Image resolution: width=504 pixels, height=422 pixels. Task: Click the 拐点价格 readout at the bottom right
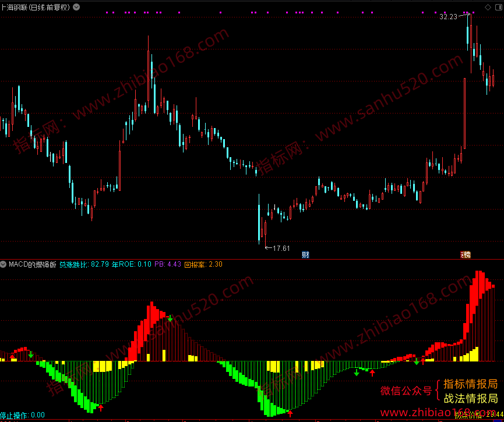pos(479,415)
